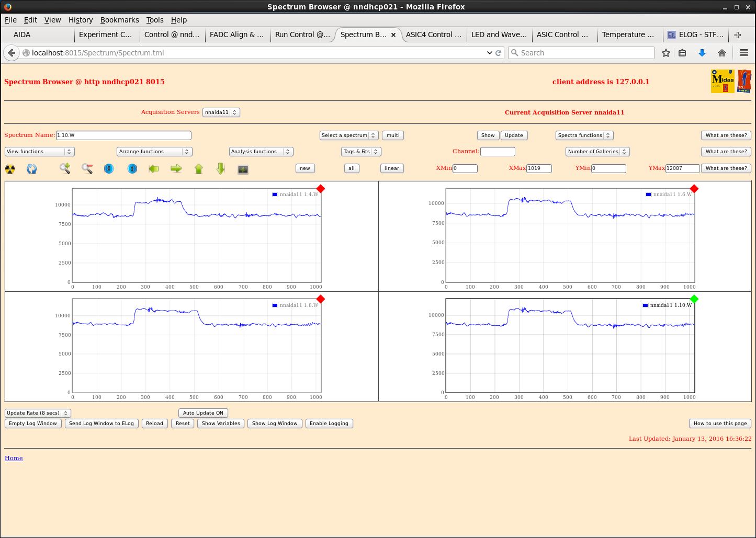
Task: Click the zoom out magnifier icon
Action: (x=87, y=168)
